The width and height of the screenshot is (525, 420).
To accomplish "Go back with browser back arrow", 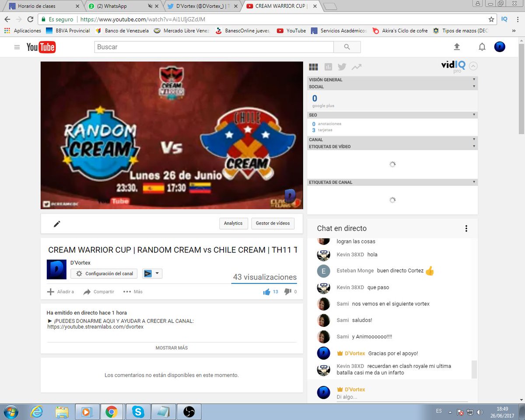I will 7,19.
